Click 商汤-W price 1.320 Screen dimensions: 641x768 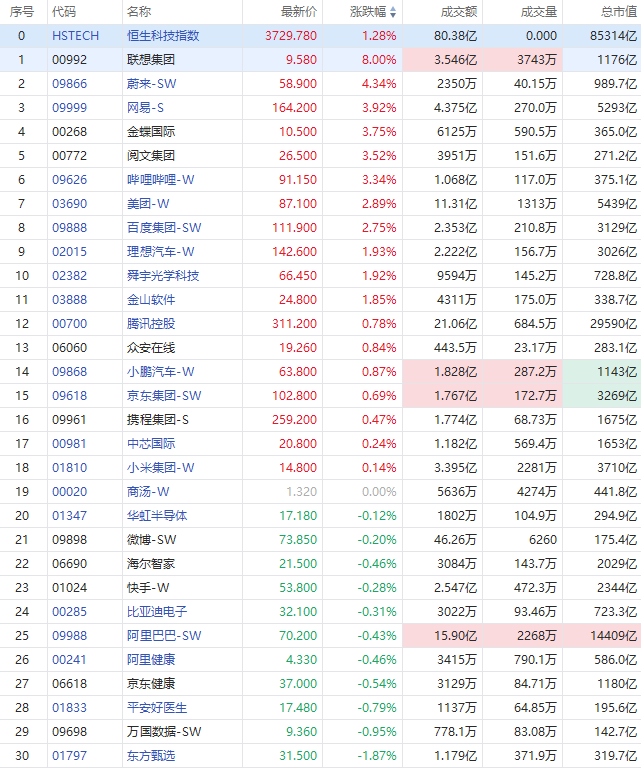click(x=301, y=492)
